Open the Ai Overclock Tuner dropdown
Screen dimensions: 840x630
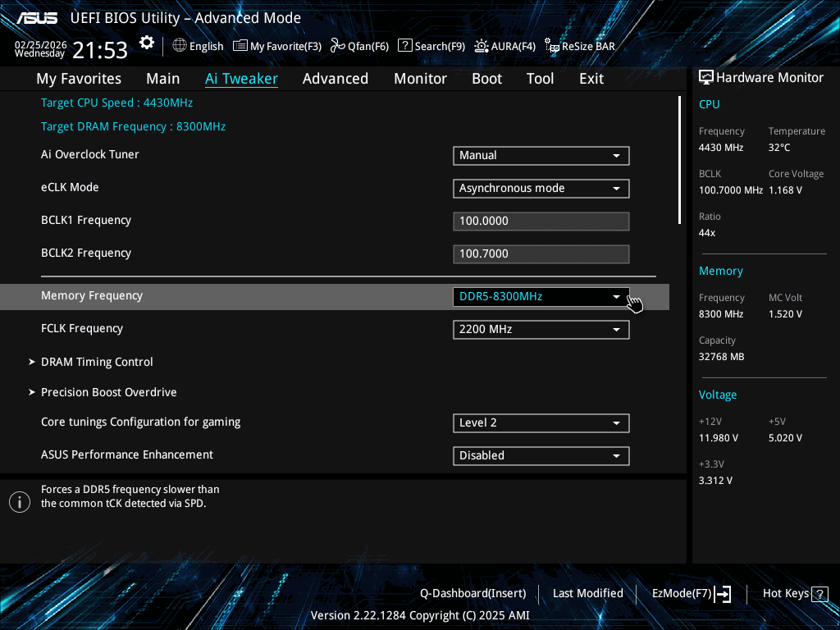tap(541, 155)
